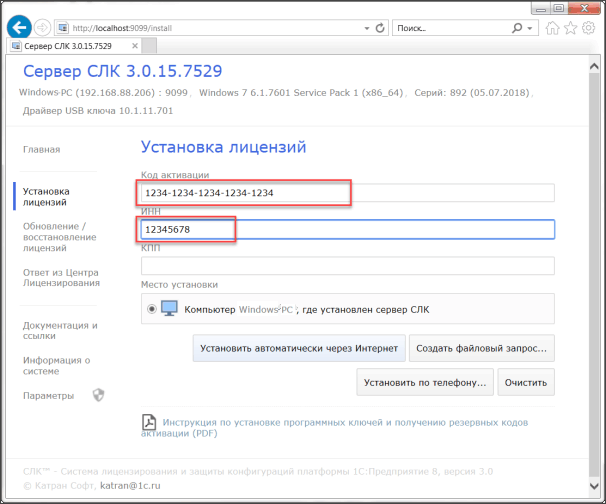Click the computer monitor icon
The image size is (606, 504).
tap(169, 308)
